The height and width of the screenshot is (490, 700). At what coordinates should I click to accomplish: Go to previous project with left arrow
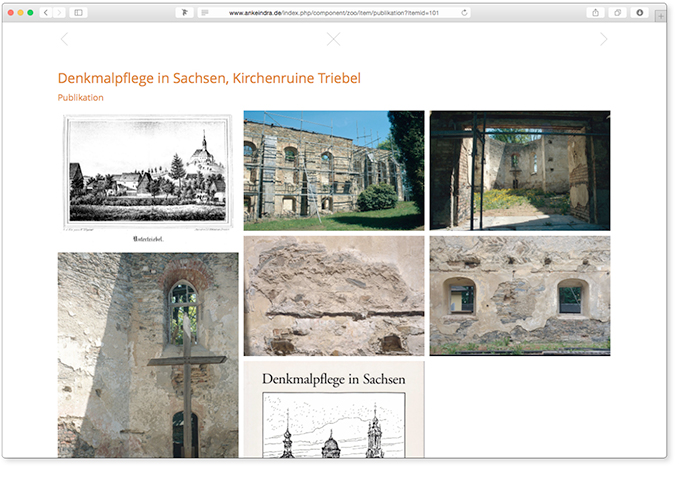coord(65,39)
